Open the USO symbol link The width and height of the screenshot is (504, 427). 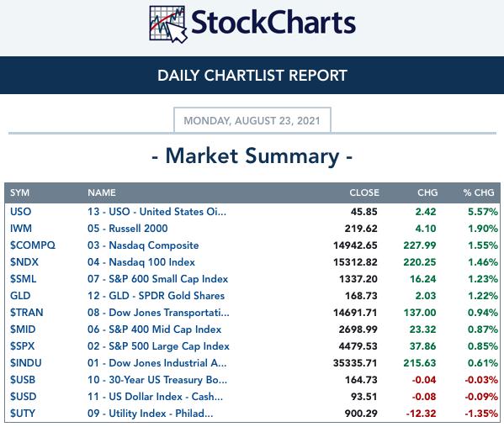point(21,212)
